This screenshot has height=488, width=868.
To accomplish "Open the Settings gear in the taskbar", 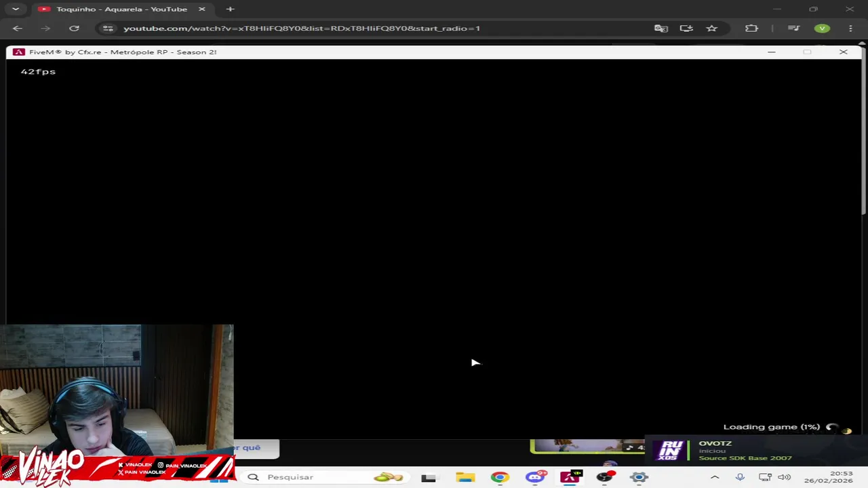I will point(639,477).
